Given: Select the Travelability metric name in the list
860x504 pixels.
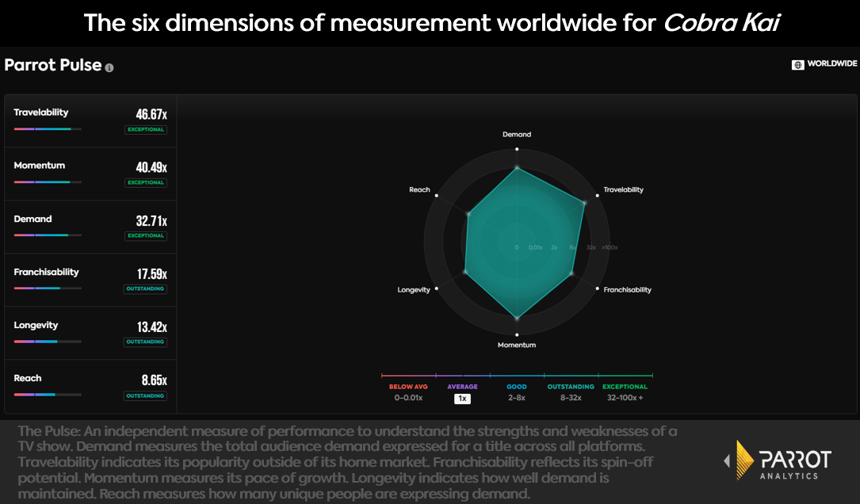Looking at the screenshot, I should (x=41, y=113).
